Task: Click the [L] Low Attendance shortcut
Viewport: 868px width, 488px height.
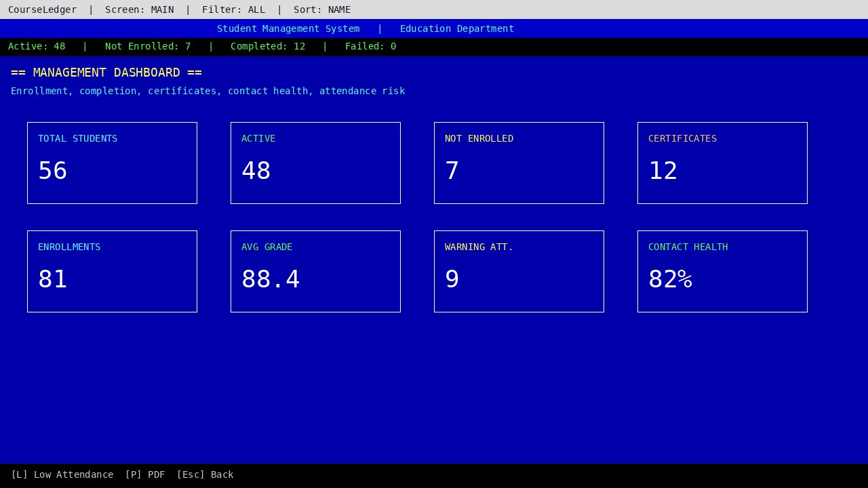Action: click(62, 474)
